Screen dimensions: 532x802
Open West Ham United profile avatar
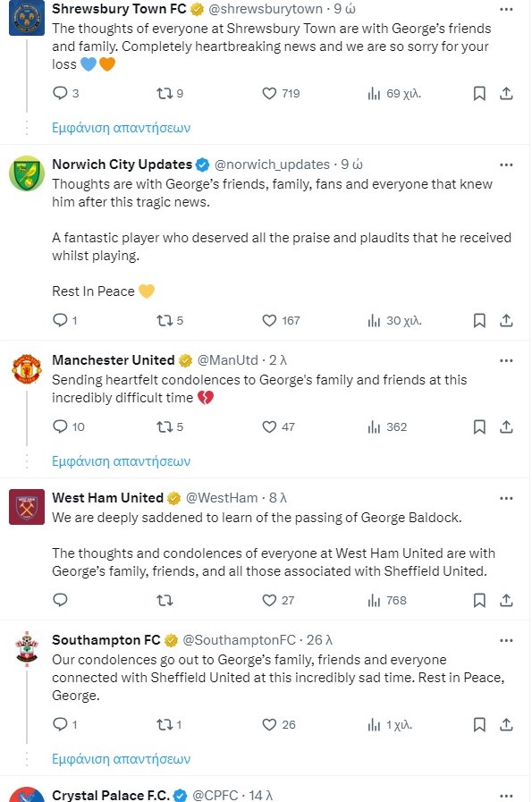[27, 507]
